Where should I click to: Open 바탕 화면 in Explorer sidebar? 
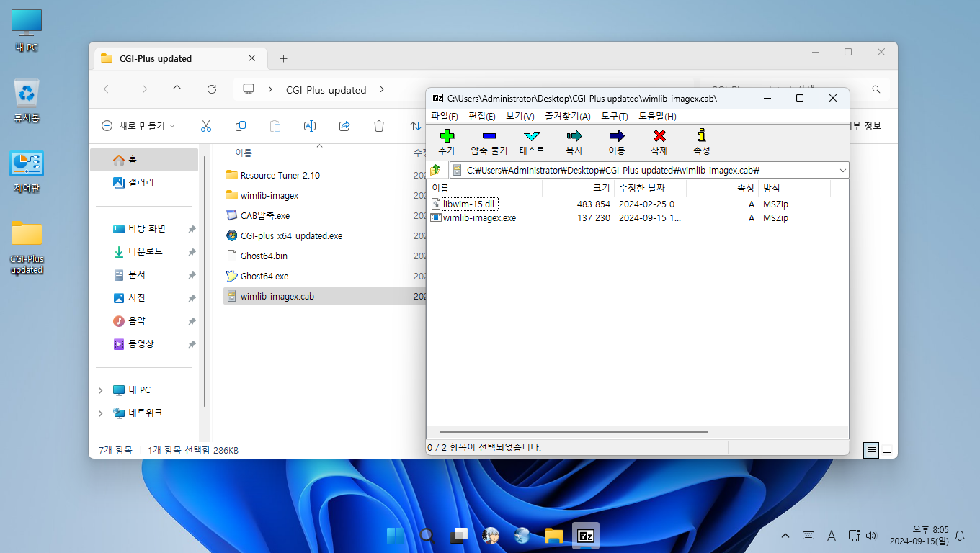coord(144,228)
